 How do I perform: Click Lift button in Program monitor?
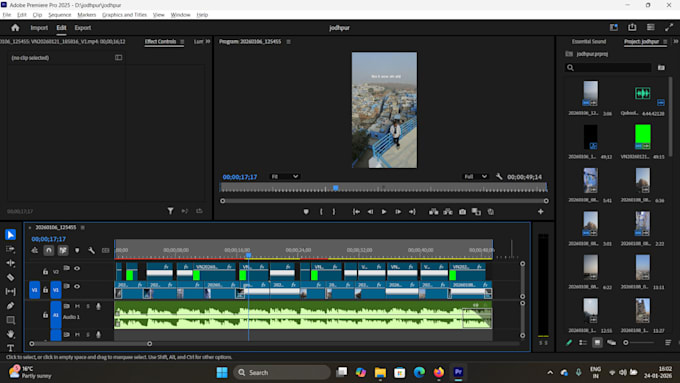433,212
